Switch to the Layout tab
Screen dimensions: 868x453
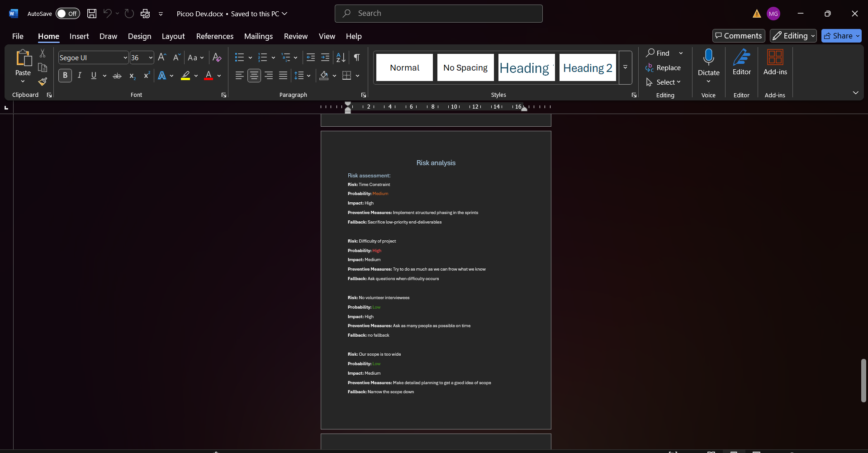[x=173, y=36]
